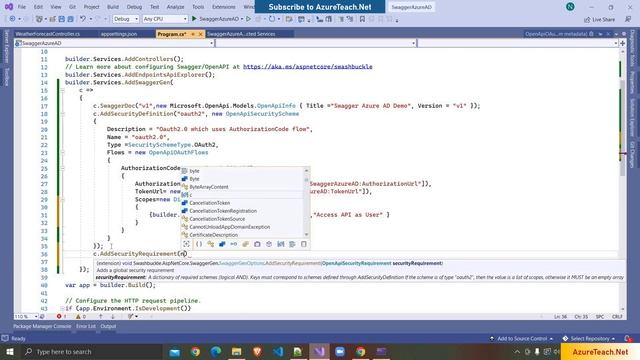The height and width of the screenshot is (360, 640).
Task: Open Brave browser on the taskbar
Action: [257, 352]
